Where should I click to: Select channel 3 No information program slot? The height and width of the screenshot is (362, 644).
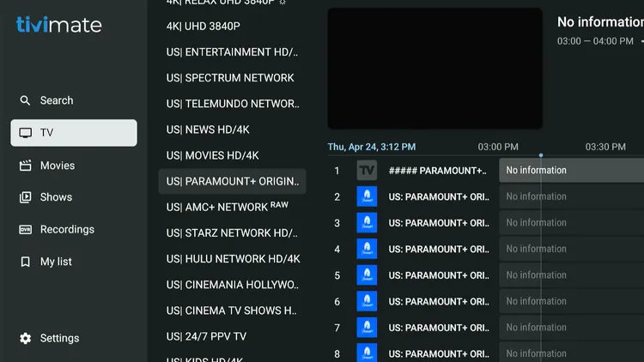[x=571, y=223]
